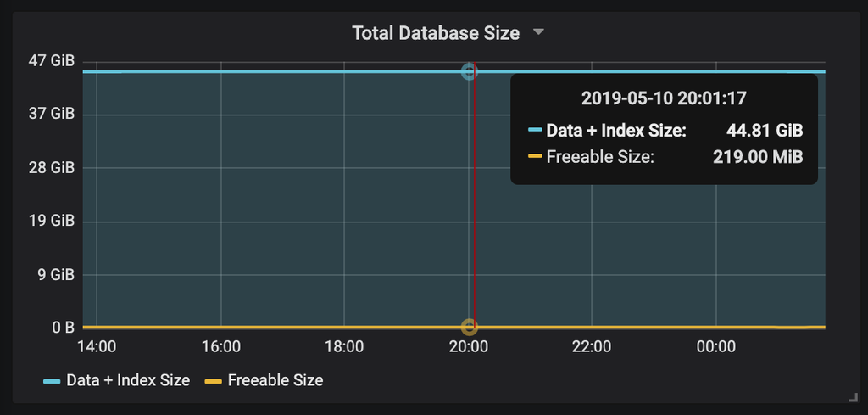Click the 14:00 time axis label
868x415 pixels.
point(97,346)
